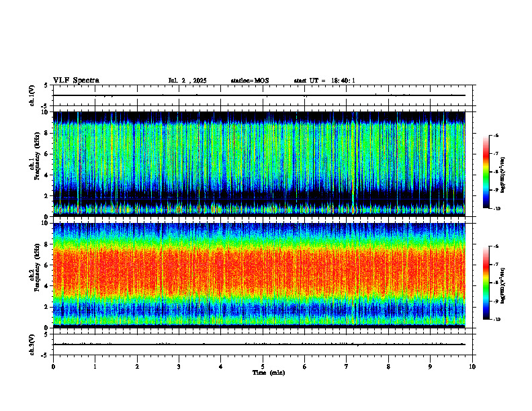532x411 pixels.
Task: Click the ch.1 colorbar "log(PSD)" unit label
Action: (503, 175)
